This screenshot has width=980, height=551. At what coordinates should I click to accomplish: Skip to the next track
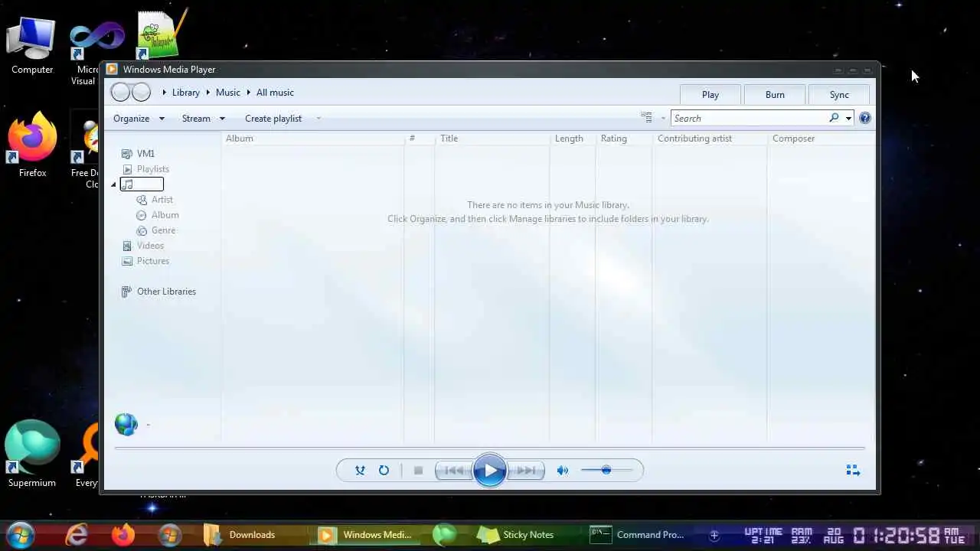526,471
